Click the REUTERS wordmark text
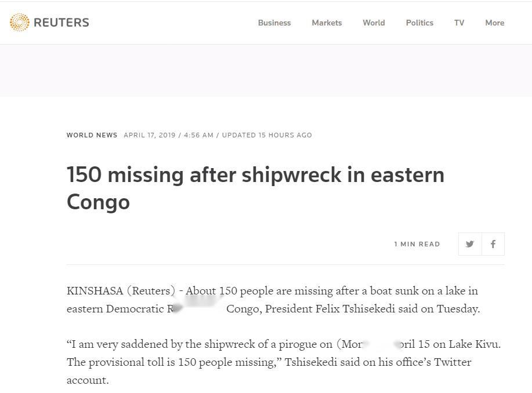The image size is (532, 393). [61, 23]
